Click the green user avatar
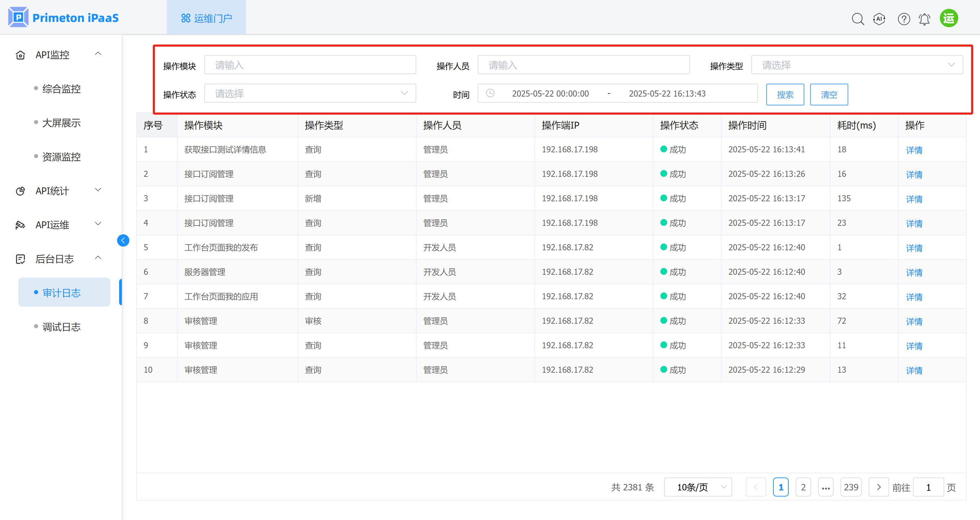This screenshot has width=980, height=520. 948,18
